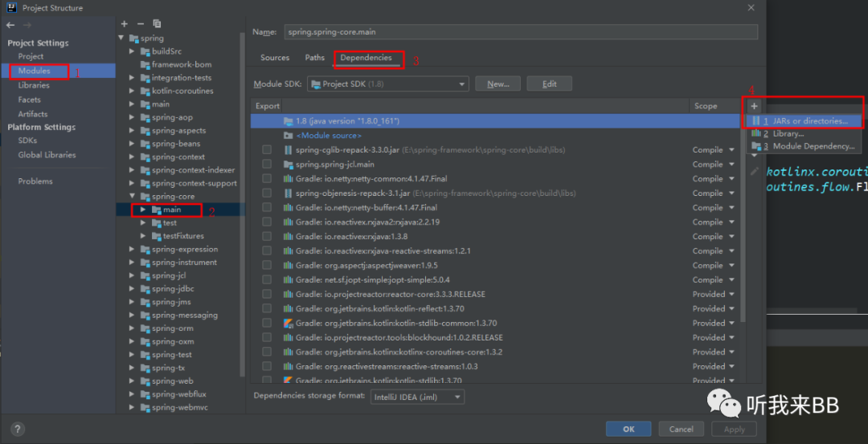Image resolution: width=868 pixels, height=444 pixels.
Task: Click the module Name input field
Action: tap(521, 32)
